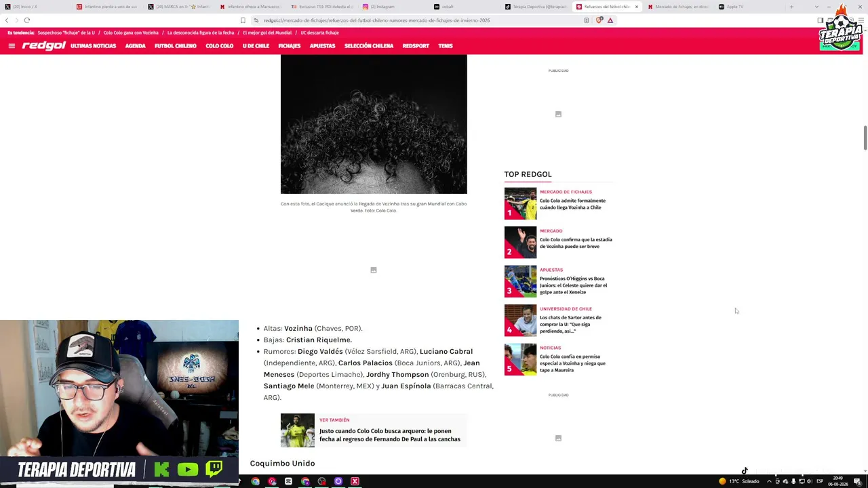868x488 pixels.
Task: Open thumbnail of top story number 4
Action: pyautogui.click(x=520, y=321)
